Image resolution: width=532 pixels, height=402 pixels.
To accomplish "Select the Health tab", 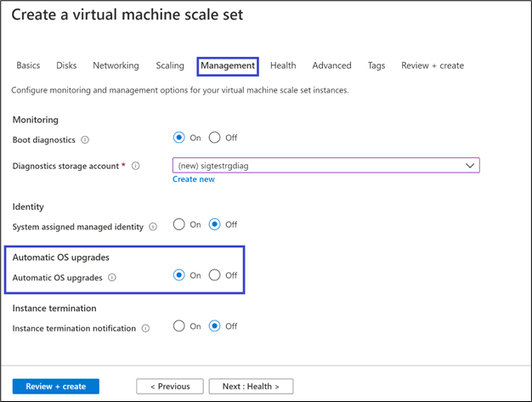I will [x=283, y=65].
